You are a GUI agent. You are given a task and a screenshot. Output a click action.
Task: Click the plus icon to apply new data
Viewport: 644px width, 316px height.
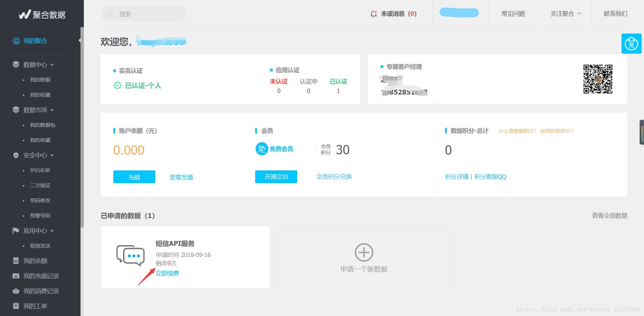point(364,252)
